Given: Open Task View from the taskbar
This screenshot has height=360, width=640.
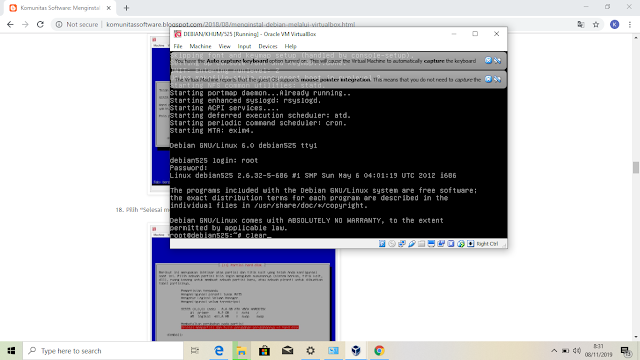Looking at the screenshot, I should 195,351.
